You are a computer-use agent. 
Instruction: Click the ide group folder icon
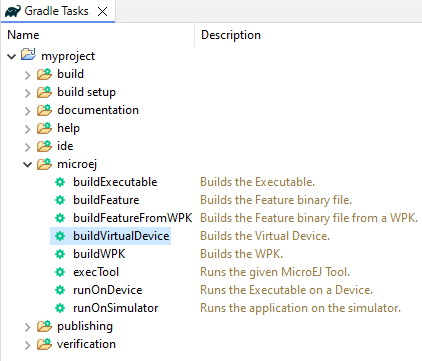[44, 146]
